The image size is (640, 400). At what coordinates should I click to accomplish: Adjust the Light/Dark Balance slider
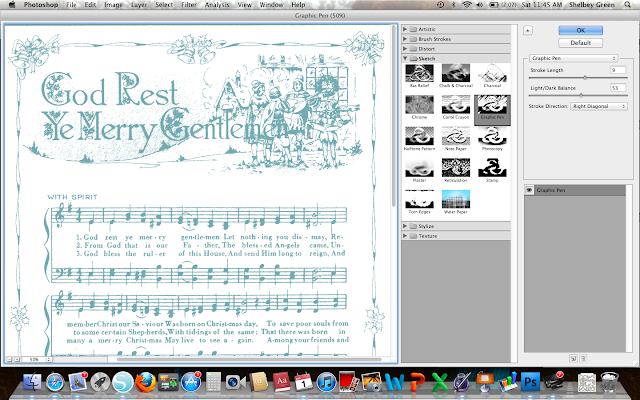coord(581,96)
